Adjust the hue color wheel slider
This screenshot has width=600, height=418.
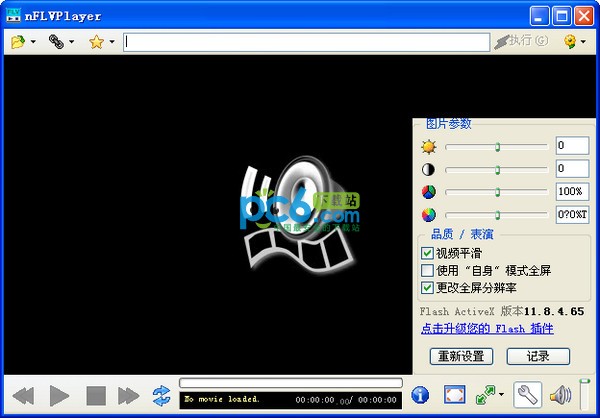[497, 215]
